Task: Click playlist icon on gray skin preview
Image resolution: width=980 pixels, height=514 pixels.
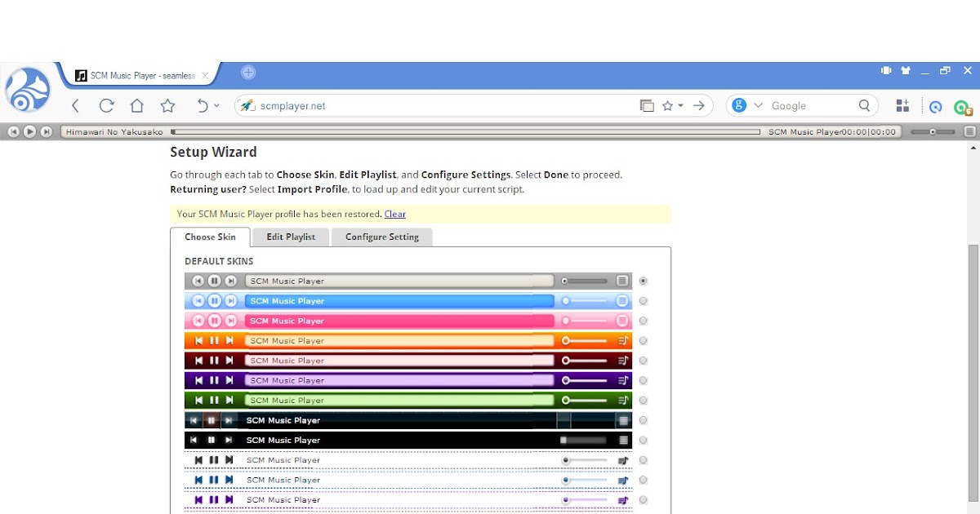Action: click(x=622, y=281)
